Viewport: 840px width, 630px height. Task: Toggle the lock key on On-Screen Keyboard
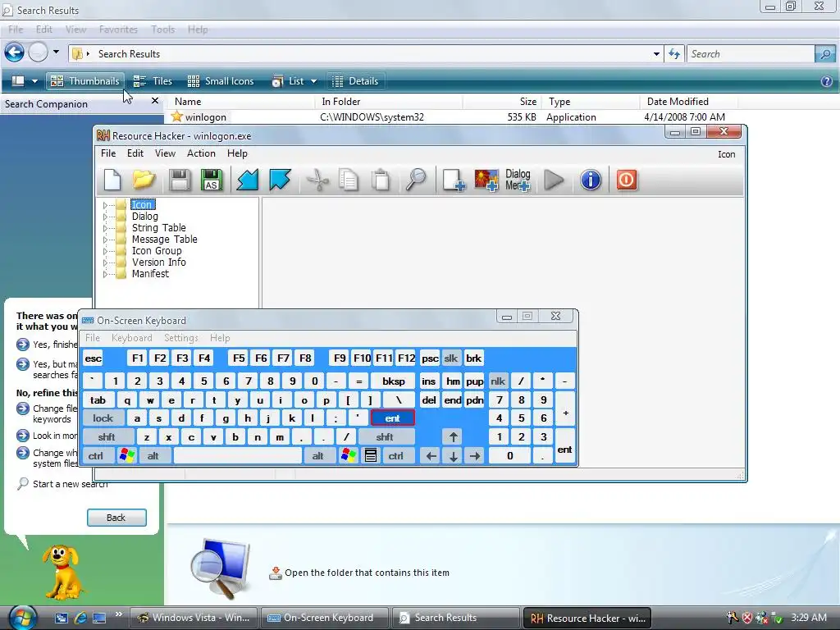(x=103, y=418)
